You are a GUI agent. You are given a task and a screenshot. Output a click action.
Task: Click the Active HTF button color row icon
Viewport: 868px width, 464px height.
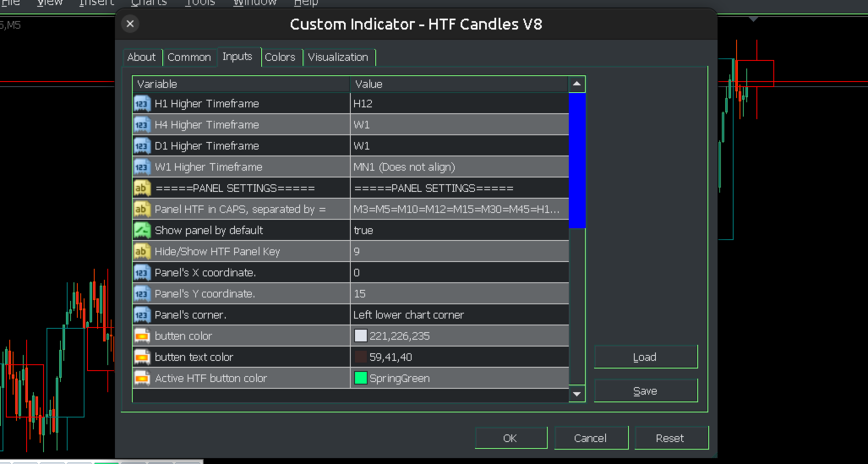(x=141, y=378)
